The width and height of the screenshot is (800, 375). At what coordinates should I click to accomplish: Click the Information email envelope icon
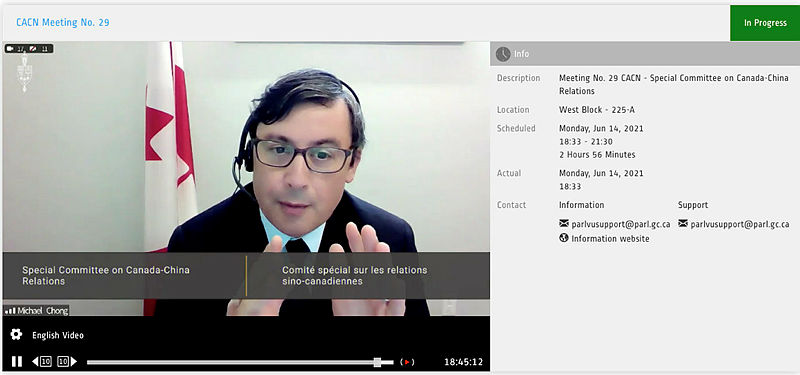(x=564, y=223)
